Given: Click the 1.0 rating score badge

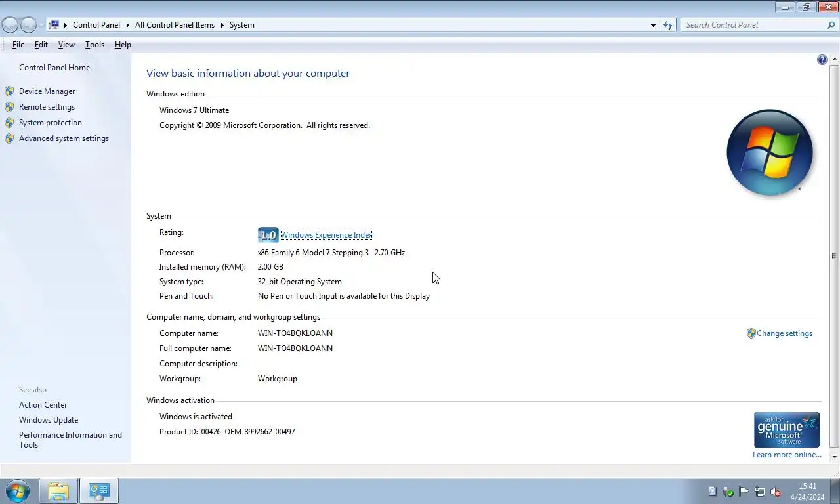Looking at the screenshot, I should 268,235.
